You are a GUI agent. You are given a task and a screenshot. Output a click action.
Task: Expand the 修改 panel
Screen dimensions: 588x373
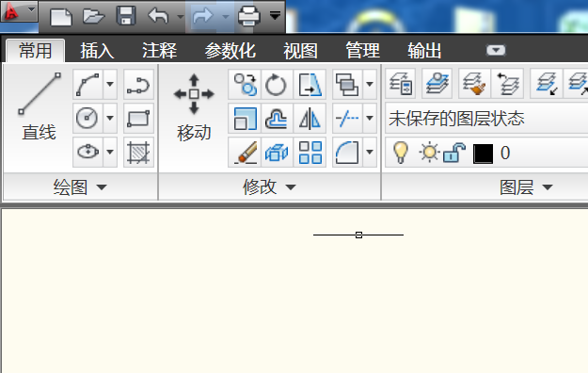269,186
